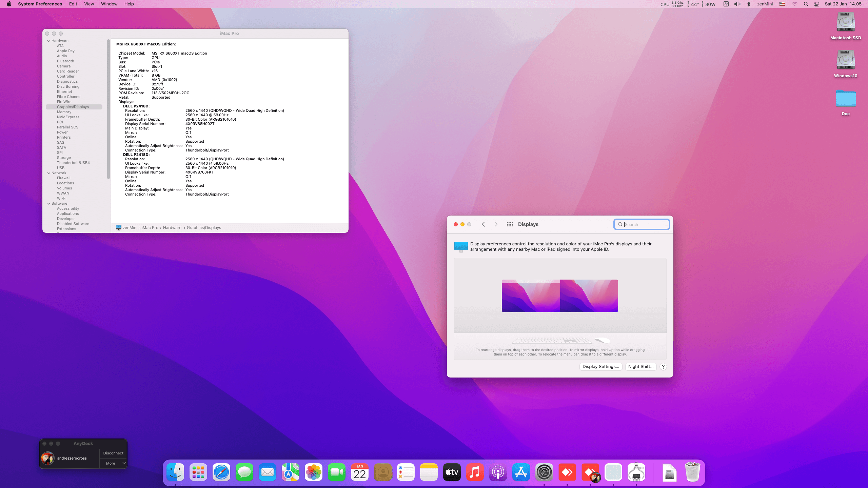Open the Apple menu
Viewport: 868px width, 488px height.
point(9,4)
